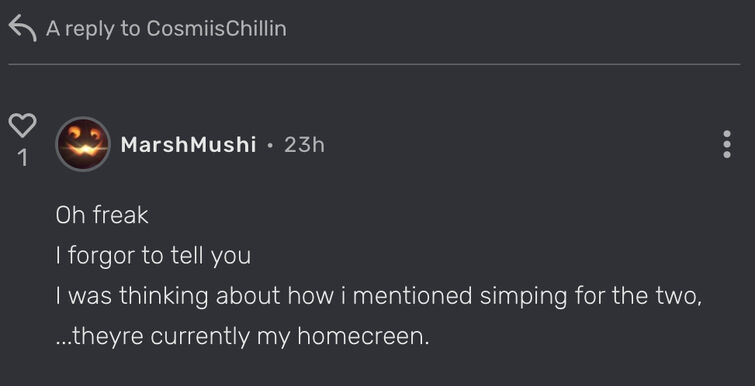The width and height of the screenshot is (755, 386).
Task: Open MarshMushi's jack-o-lantern avatar
Action: point(83,144)
